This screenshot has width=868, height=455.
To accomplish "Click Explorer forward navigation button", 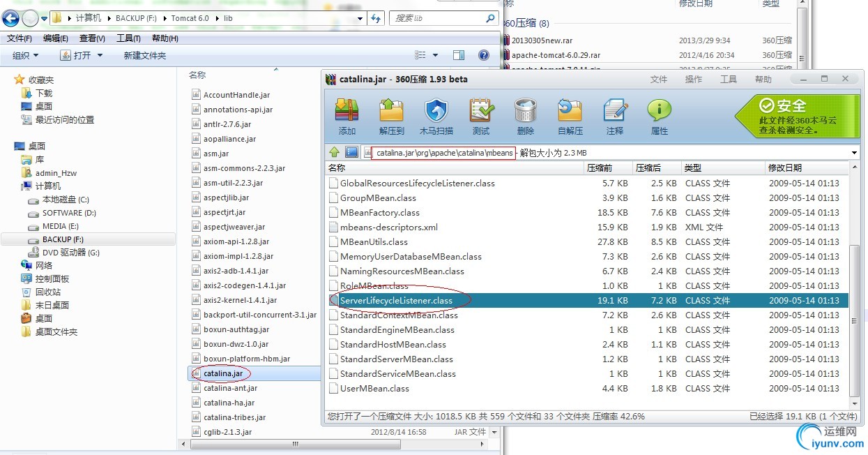I will (30, 18).
